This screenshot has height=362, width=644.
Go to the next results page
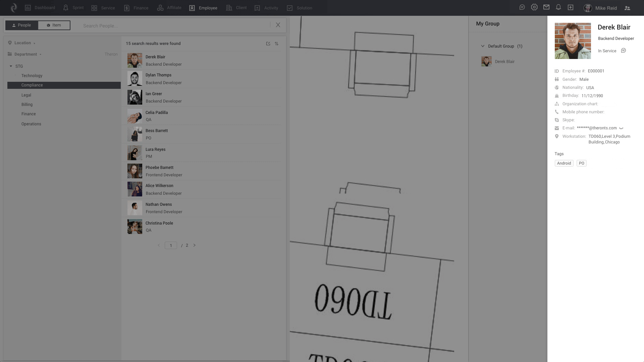(x=194, y=245)
